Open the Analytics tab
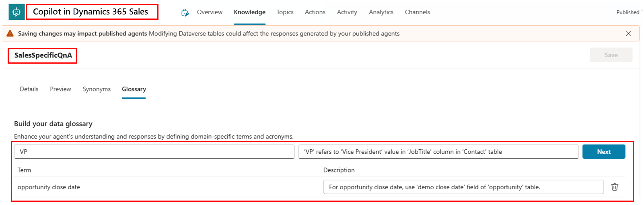644x205 pixels. click(381, 12)
